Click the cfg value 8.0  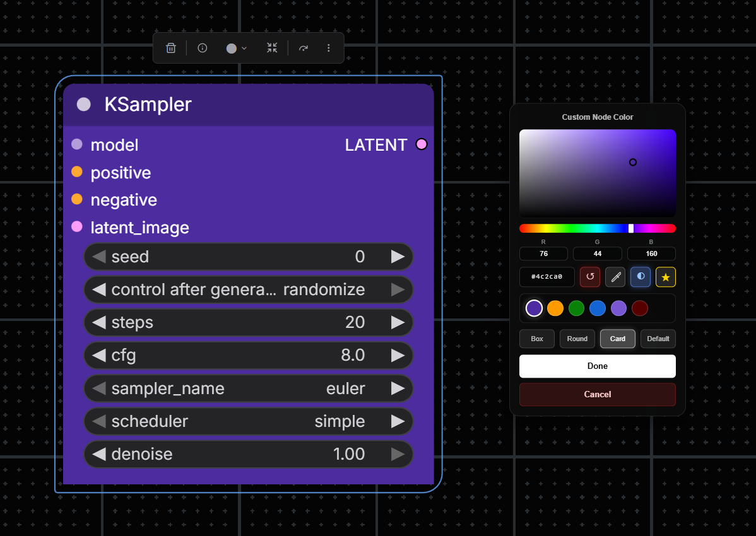click(x=353, y=356)
